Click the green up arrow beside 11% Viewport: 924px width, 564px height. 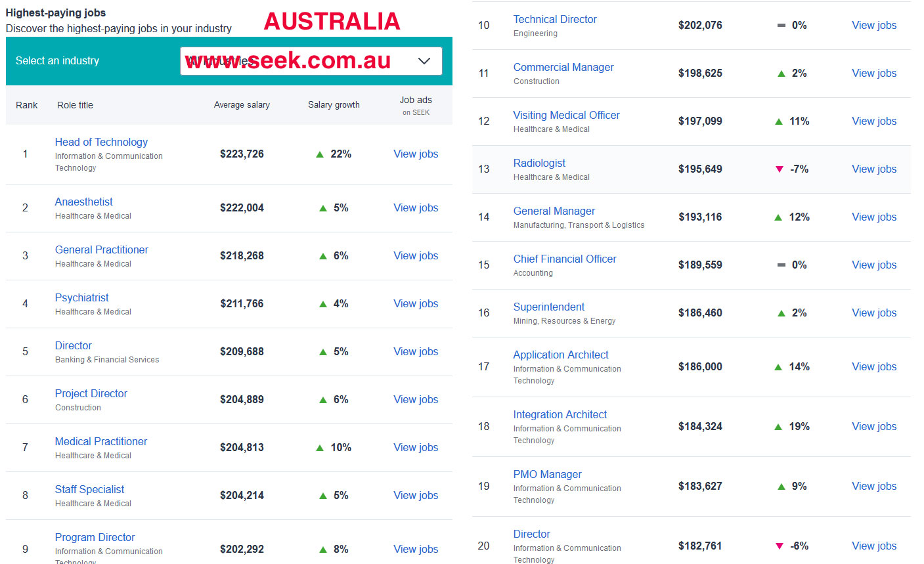[779, 121]
